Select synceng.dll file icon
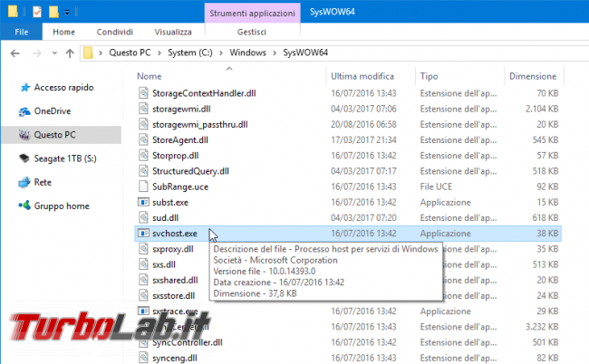Image resolution: width=589 pixels, height=364 pixels. 143,358
